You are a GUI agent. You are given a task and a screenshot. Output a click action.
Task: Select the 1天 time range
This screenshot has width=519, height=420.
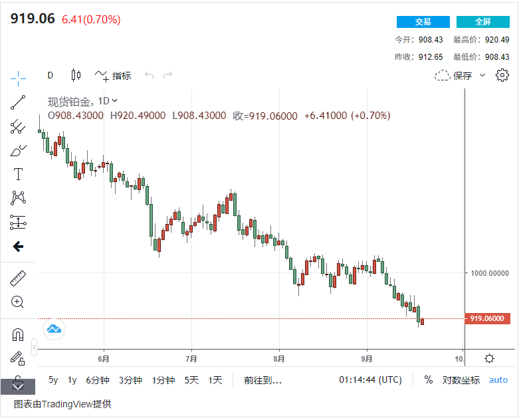tap(215, 380)
